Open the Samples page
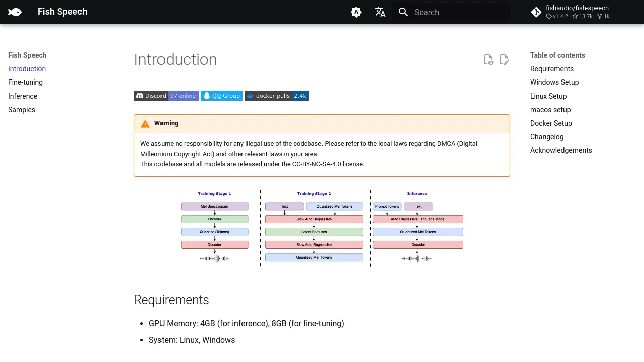Screen dimensions: 644x362 22,110
